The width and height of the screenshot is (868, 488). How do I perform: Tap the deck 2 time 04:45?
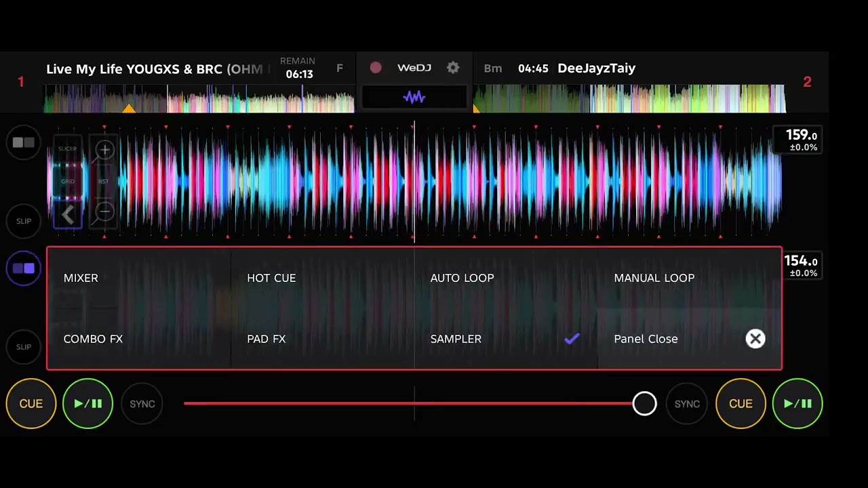(533, 68)
